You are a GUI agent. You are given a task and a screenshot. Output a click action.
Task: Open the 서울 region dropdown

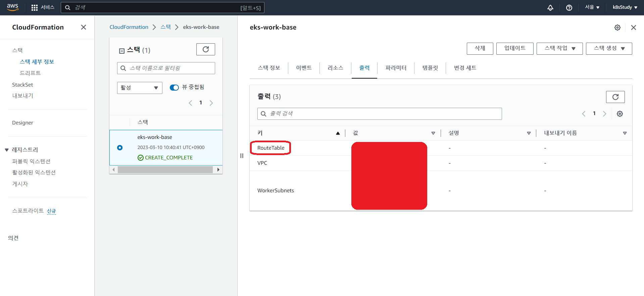592,7
